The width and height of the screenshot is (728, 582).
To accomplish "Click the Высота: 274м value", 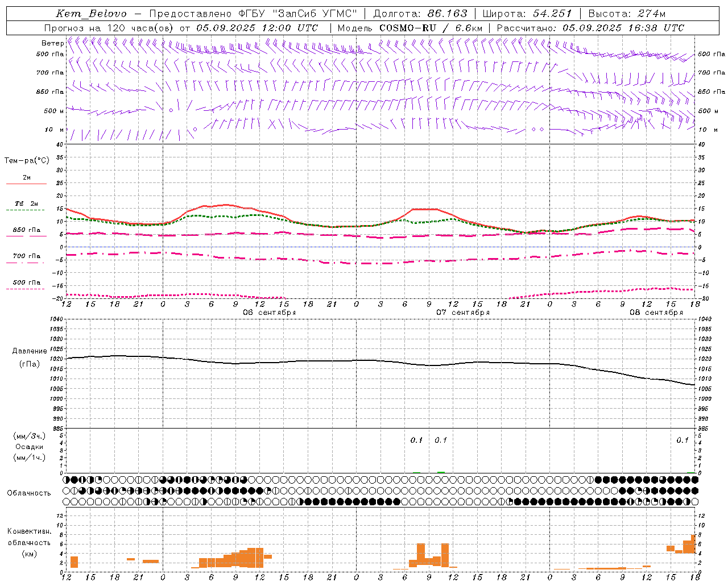I will pyautogui.click(x=627, y=14).
